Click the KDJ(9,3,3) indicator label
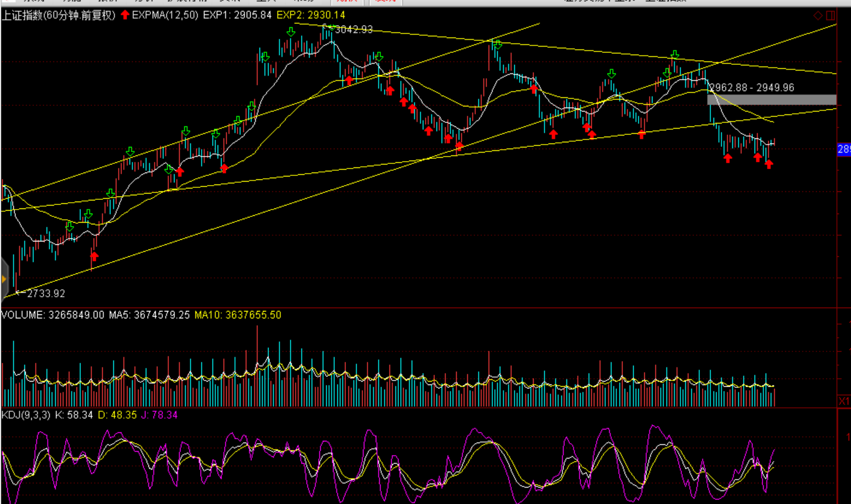 point(26,415)
